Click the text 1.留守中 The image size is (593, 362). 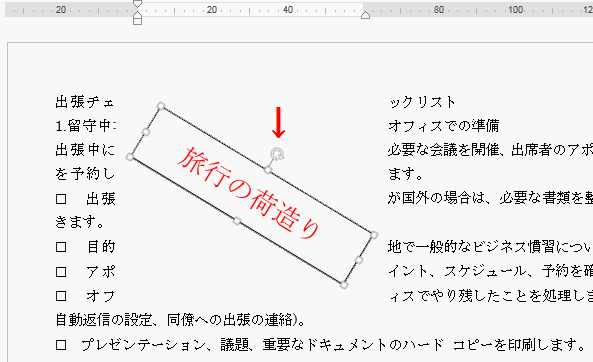[x=85, y=126]
